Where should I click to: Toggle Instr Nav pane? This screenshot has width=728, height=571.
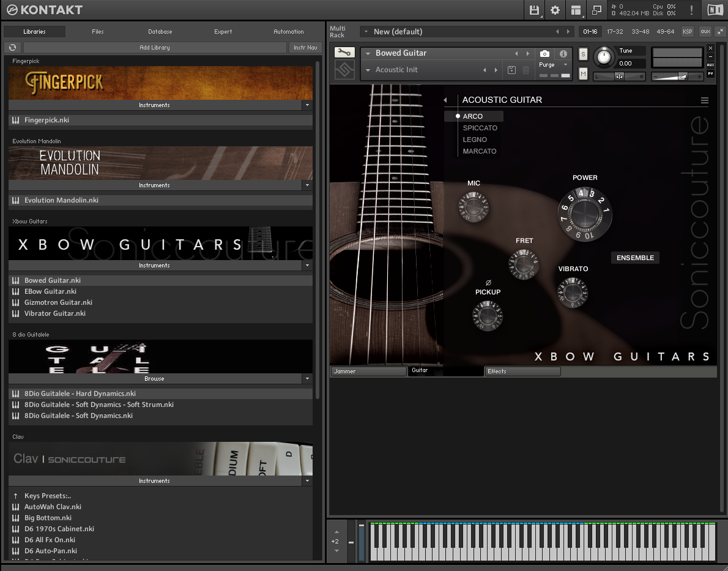point(305,47)
